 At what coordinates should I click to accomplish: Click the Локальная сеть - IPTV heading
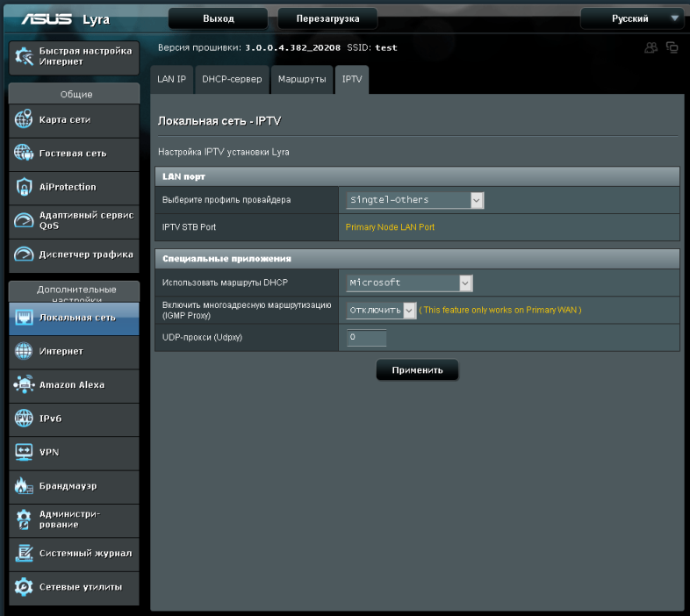219,121
